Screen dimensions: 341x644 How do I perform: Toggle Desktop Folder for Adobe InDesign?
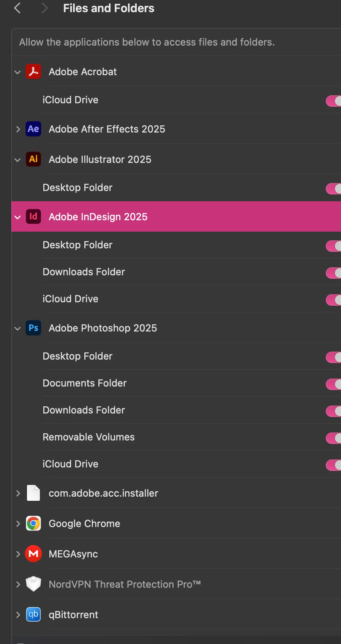pyautogui.click(x=333, y=246)
